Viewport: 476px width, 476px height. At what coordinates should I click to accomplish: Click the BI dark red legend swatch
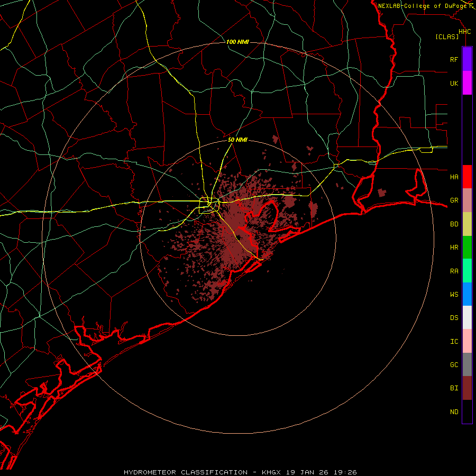[467, 388]
